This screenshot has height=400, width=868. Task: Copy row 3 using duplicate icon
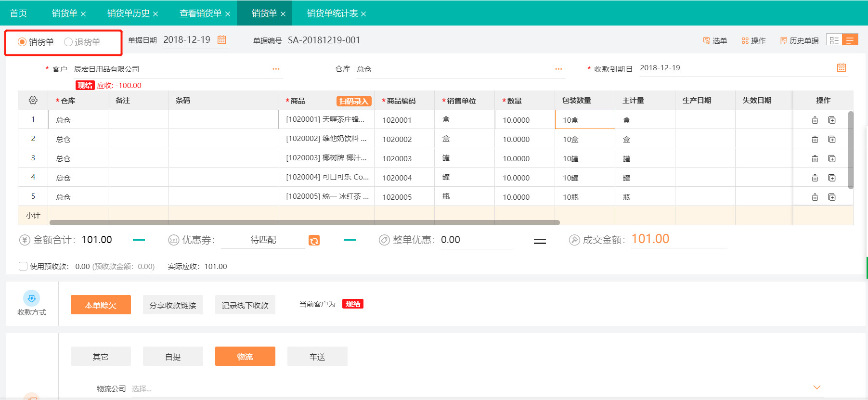[831, 158]
